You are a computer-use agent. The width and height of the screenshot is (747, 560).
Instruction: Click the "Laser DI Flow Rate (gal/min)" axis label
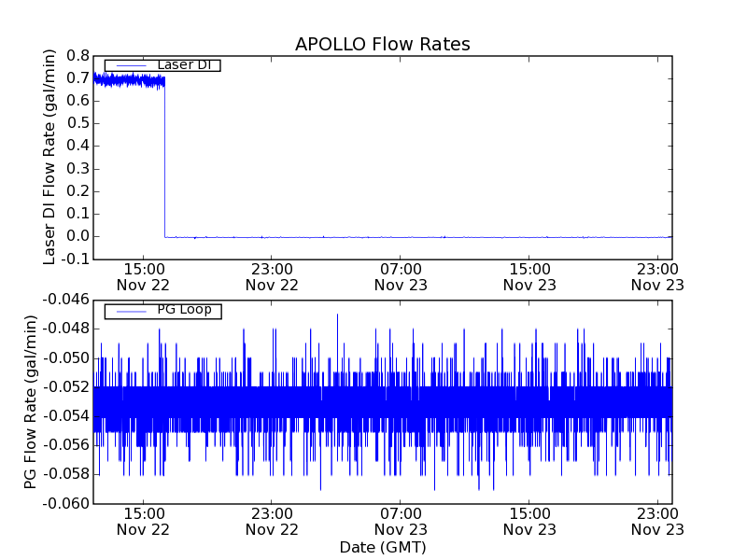tap(50, 156)
